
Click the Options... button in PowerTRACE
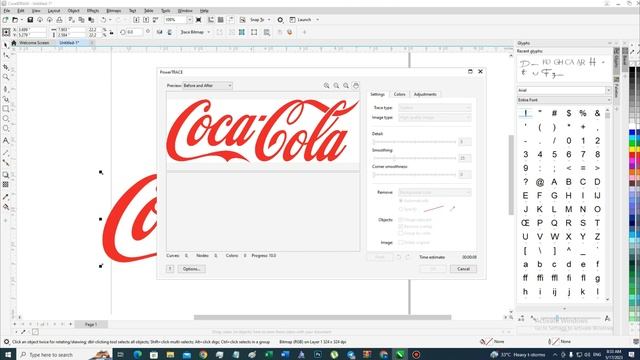pyautogui.click(x=191, y=269)
